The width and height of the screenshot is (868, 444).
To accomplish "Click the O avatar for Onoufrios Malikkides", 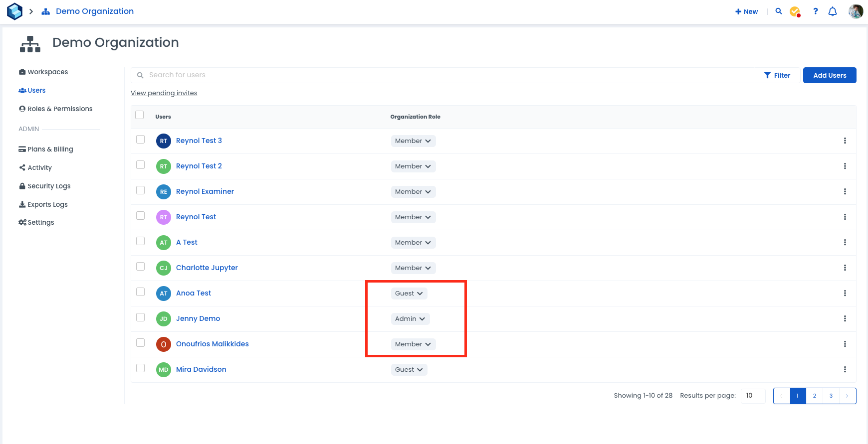I will [x=164, y=344].
